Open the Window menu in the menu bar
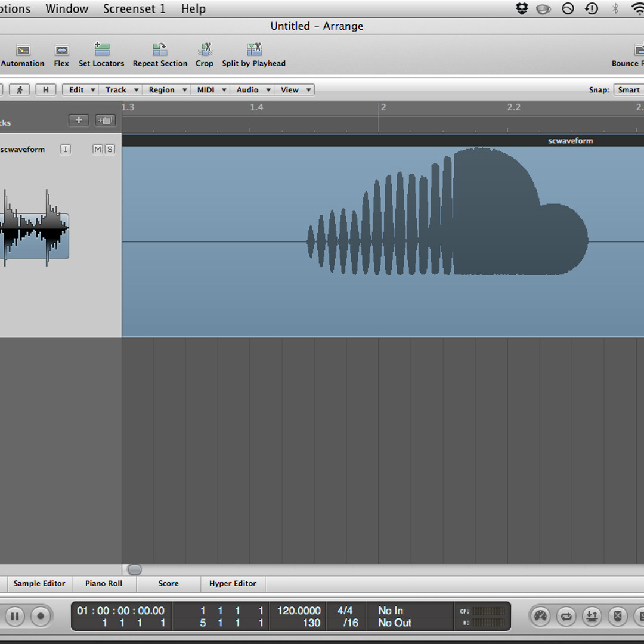 point(66,8)
